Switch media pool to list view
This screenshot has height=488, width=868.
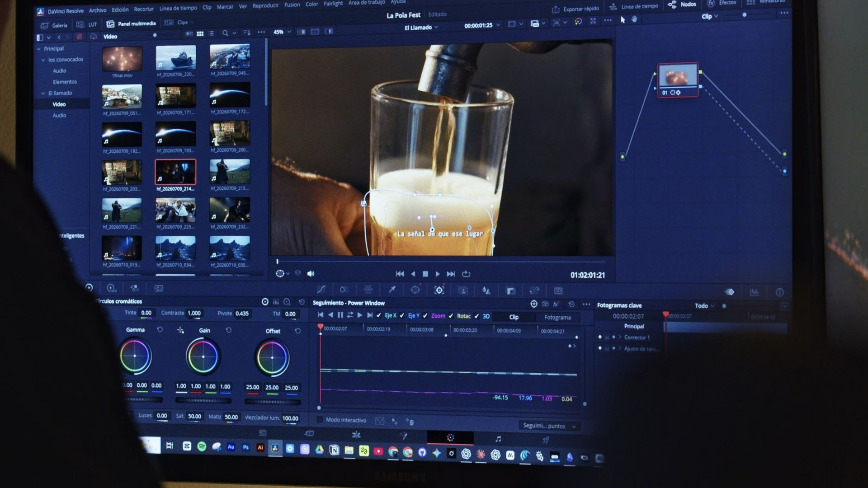click(211, 33)
